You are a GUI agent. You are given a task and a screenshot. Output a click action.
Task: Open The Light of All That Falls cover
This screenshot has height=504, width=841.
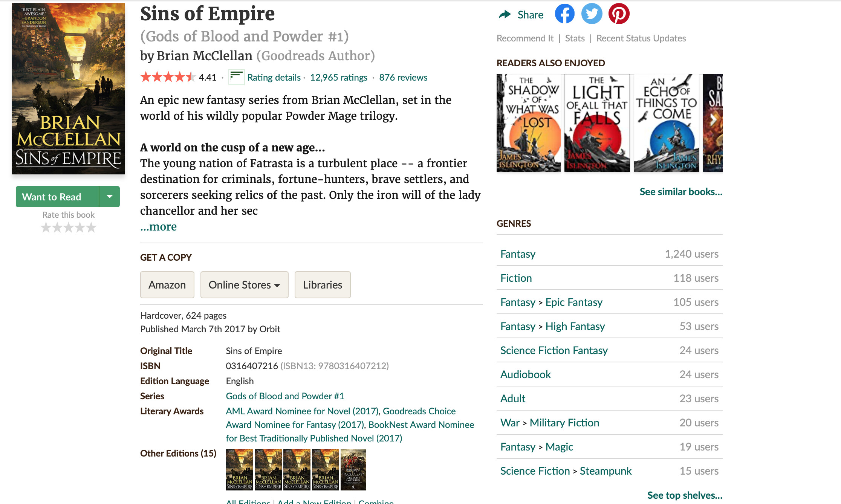(x=597, y=123)
